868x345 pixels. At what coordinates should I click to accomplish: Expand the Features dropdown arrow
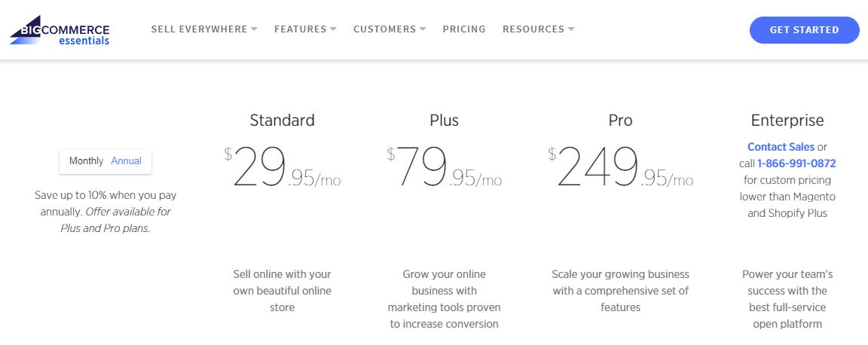tap(333, 29)
